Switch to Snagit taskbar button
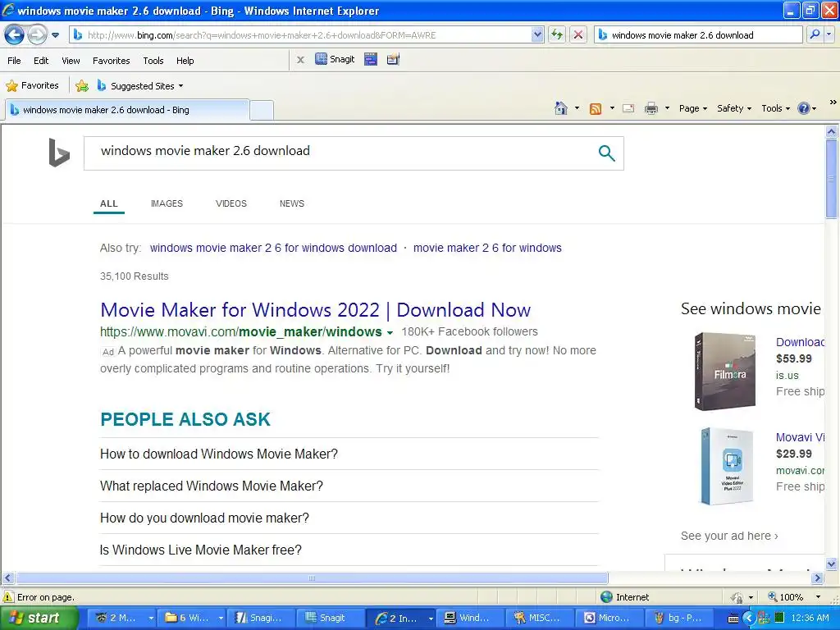 pos(328,618)
